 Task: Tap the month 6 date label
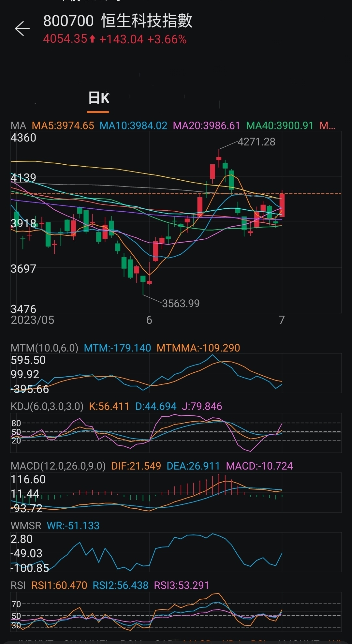149,320
